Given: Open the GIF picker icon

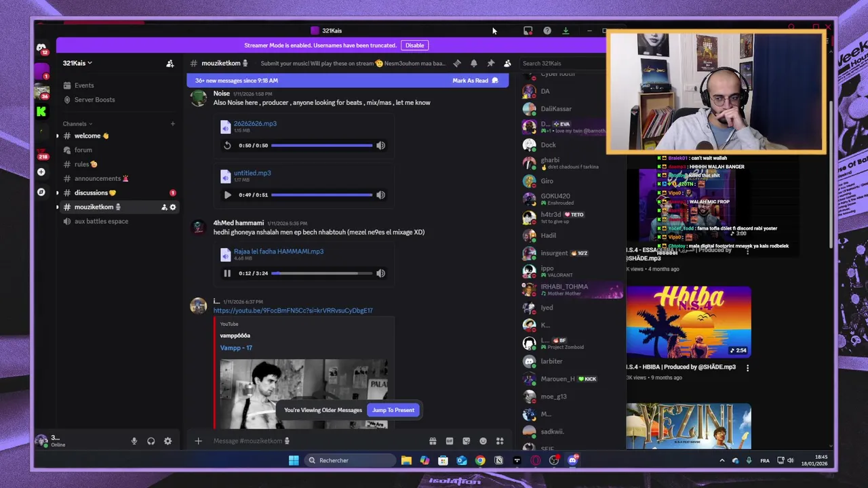Looking at the screenshot, I should 450,441.
